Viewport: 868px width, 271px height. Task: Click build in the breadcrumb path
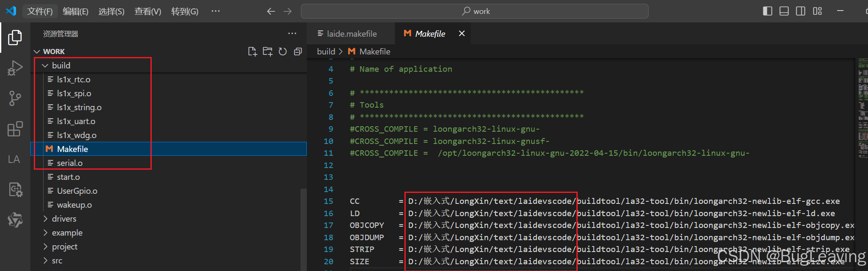click(x=326, y=51)
